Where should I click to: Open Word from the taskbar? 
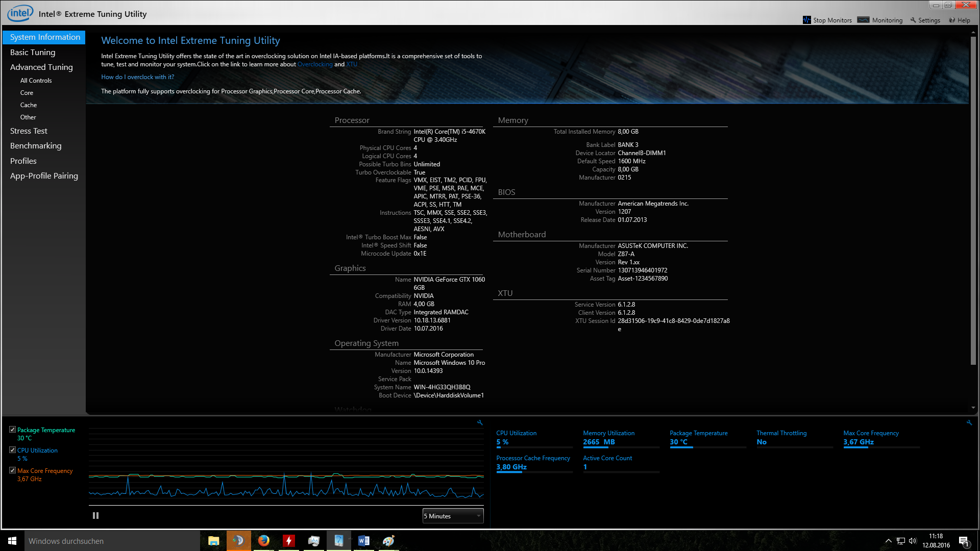tap(363, 541)
